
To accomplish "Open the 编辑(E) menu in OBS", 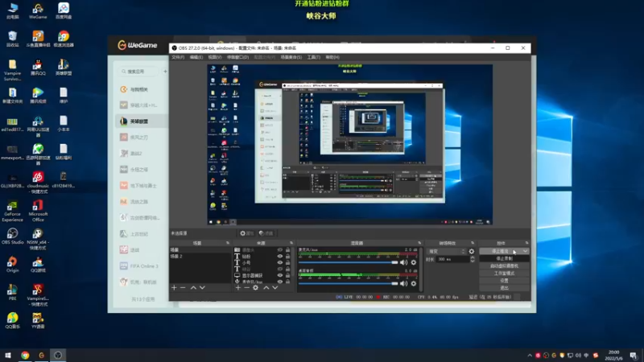I will point(196,57).
